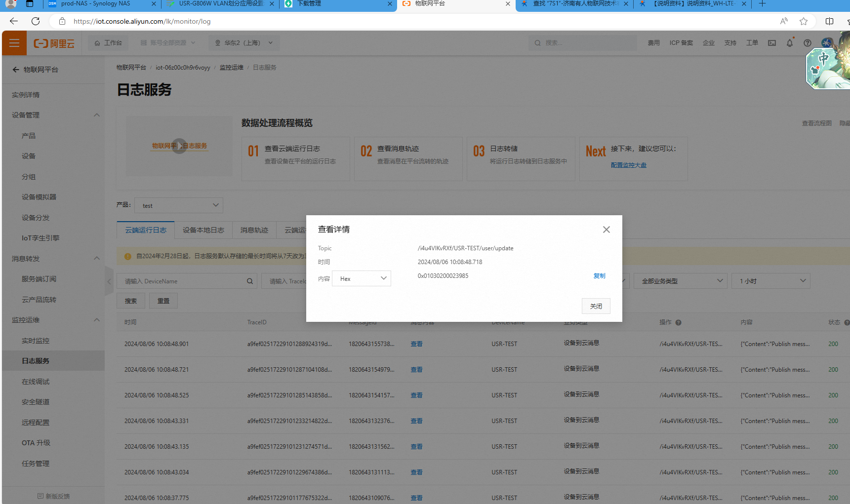Close the 查看详情 dialog with X
Screen dimensions: 850x504
pyautogui.click(x=606, y=230)
